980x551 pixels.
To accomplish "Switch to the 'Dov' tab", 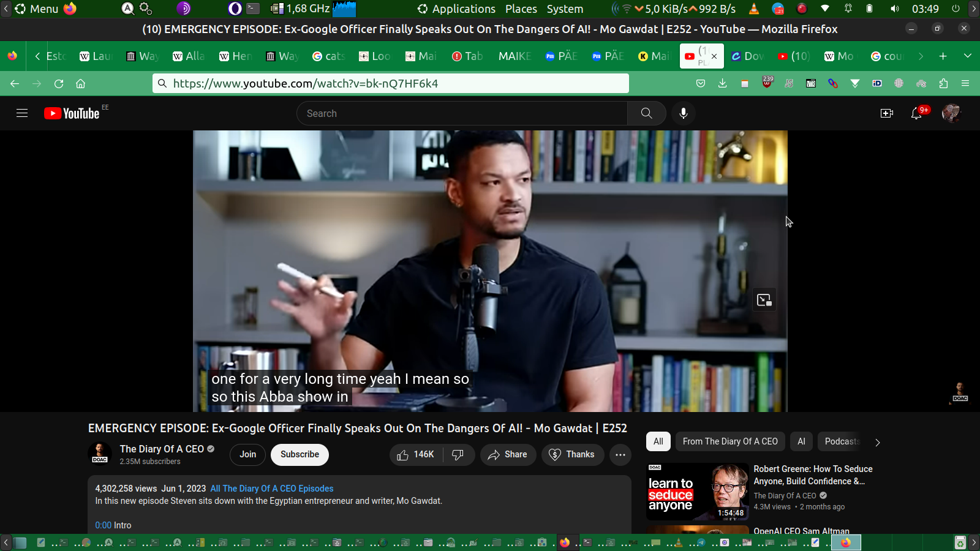I will (748, 56).
